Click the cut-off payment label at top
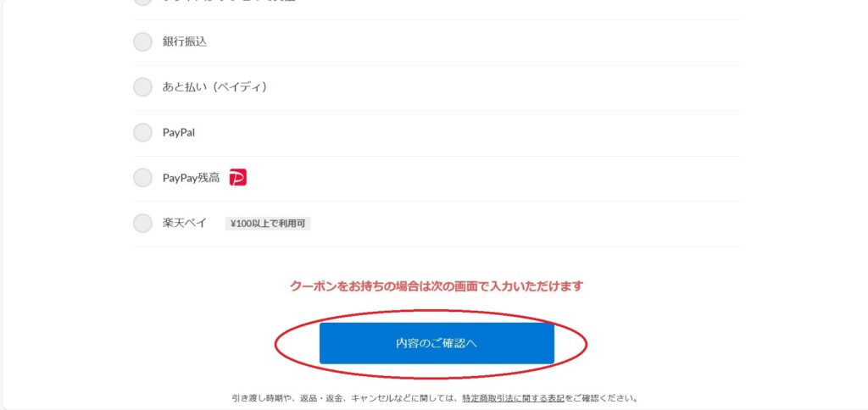 point(229,1)
